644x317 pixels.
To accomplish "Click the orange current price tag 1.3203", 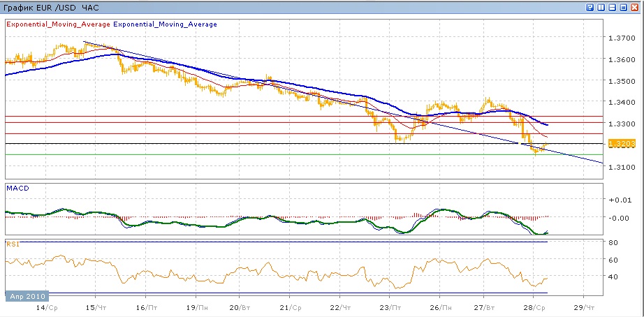I will tap(620, 144).
